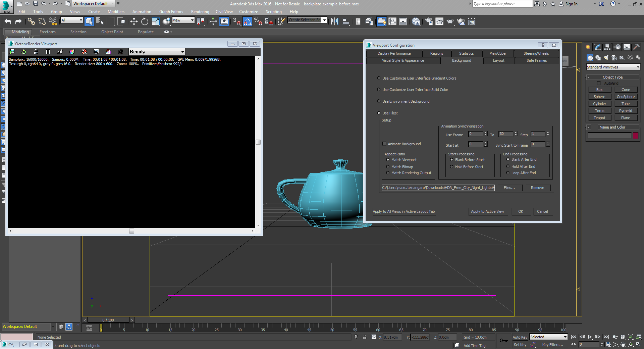Screen dimensions: 644x349
Task: Open the Beauty render pass dropdown
Action: (x=157, y=52)
